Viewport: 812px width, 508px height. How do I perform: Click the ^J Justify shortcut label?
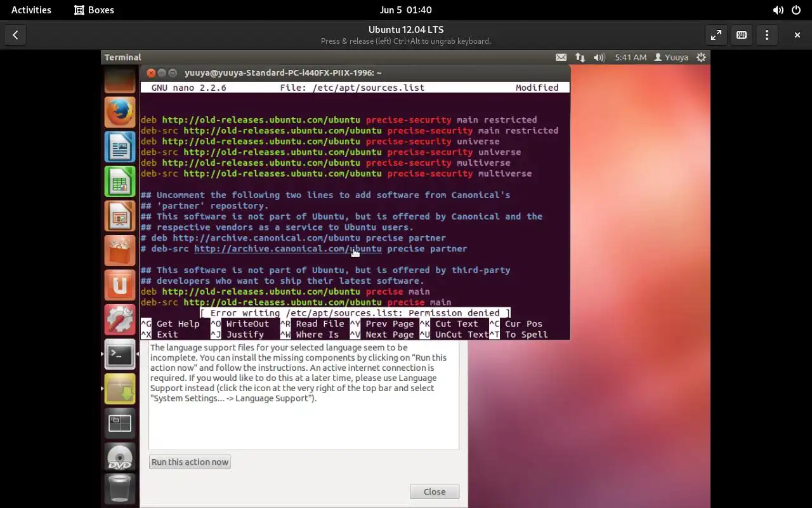[x=237, y=335]
